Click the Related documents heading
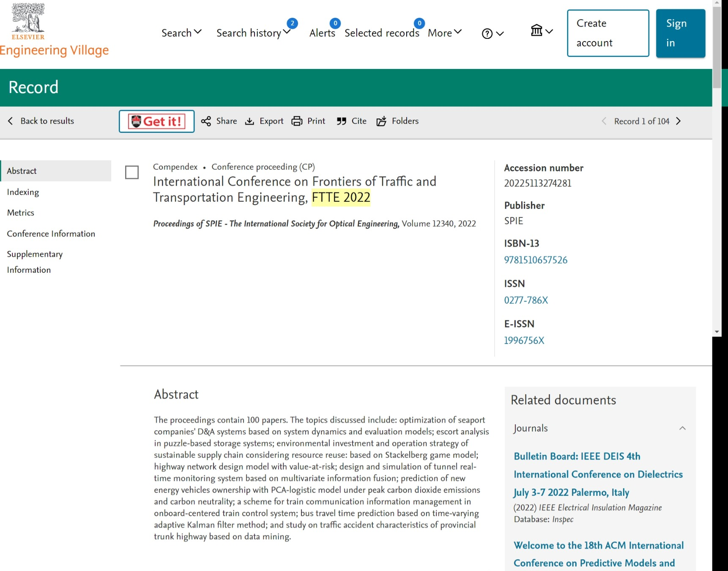Screen dimensions: 728x571 pyautogui.click(x=564, y=400)
